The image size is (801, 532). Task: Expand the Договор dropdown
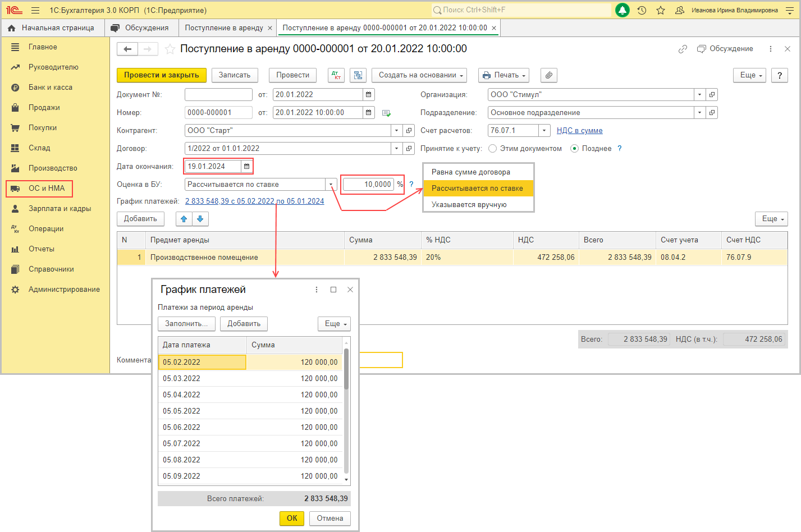point(396,149)
